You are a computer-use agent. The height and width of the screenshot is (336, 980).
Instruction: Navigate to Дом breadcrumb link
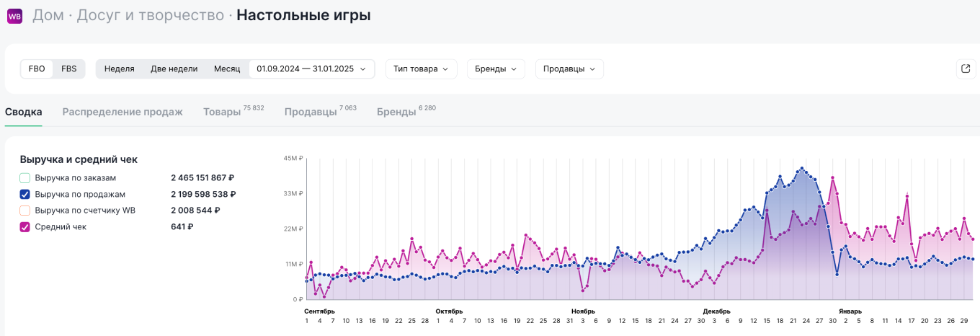[x=48, y=15]
